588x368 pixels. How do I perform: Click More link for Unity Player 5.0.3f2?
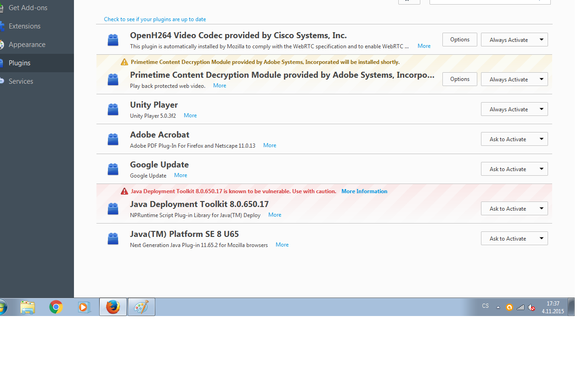pyautogui.click(x=190, y=115)
